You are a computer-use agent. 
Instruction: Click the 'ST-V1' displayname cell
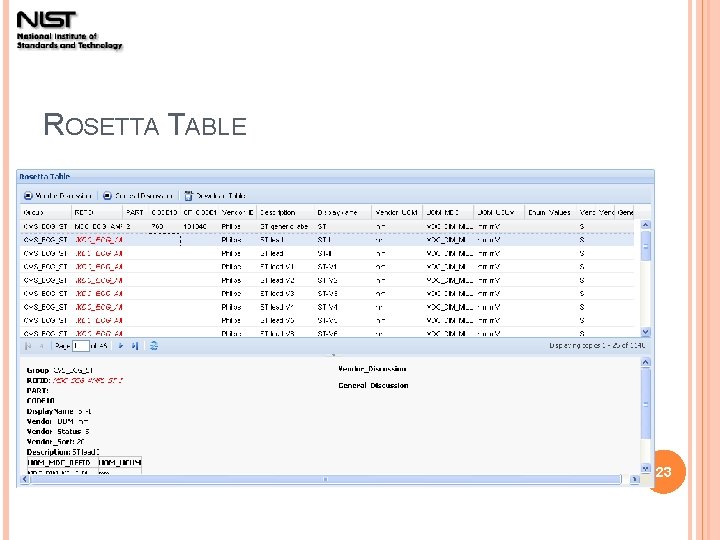click(x=343, y=266)
